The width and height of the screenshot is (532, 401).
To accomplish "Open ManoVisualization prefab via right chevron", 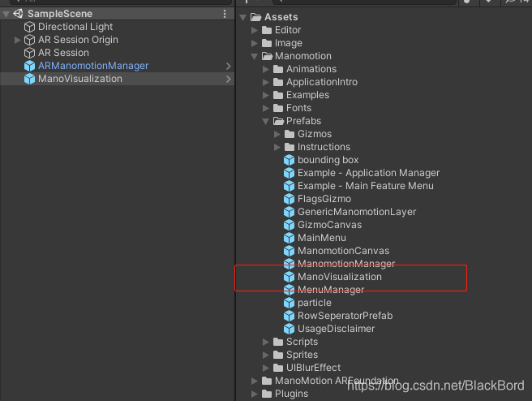I will tap(229, 79).
